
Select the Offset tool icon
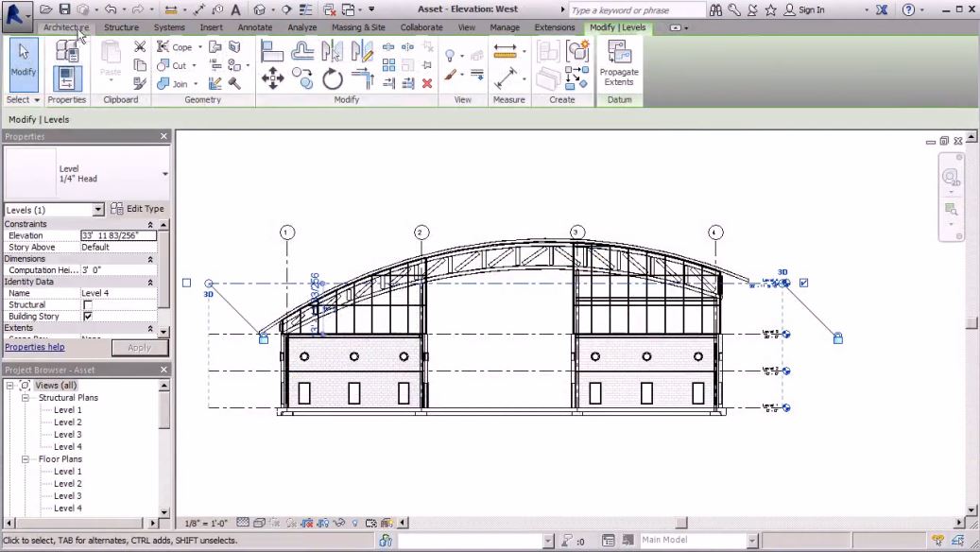coord(302,51)
